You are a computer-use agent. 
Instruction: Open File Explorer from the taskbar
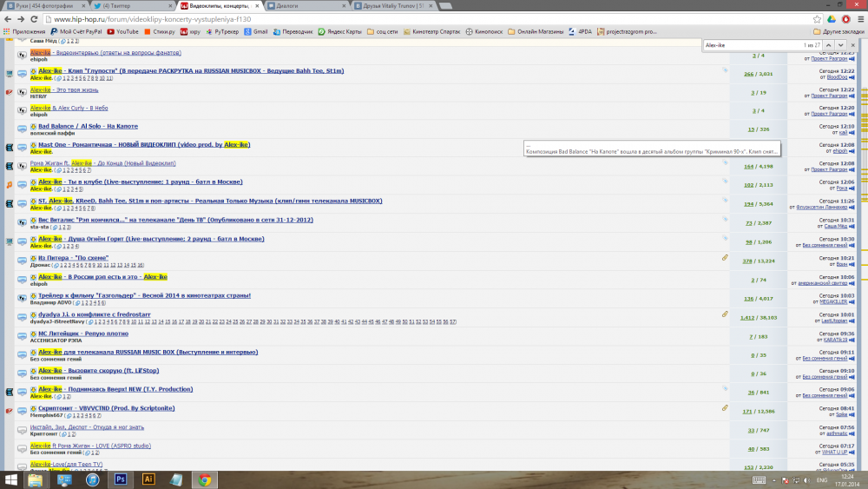(36, 479)
